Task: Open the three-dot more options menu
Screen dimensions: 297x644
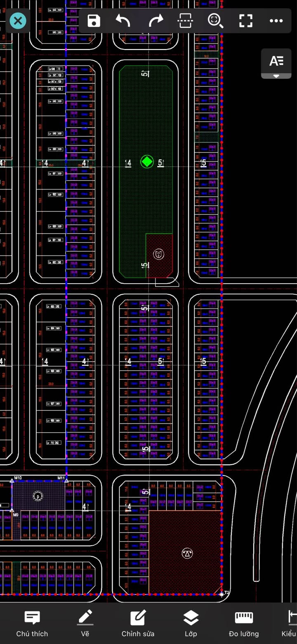Action: tap(276, 21)
